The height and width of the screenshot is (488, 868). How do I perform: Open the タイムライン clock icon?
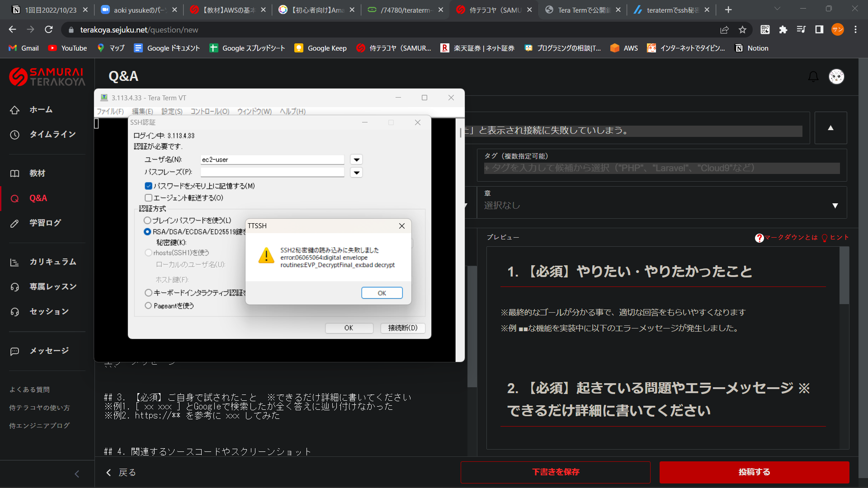(x=15, y=135)
